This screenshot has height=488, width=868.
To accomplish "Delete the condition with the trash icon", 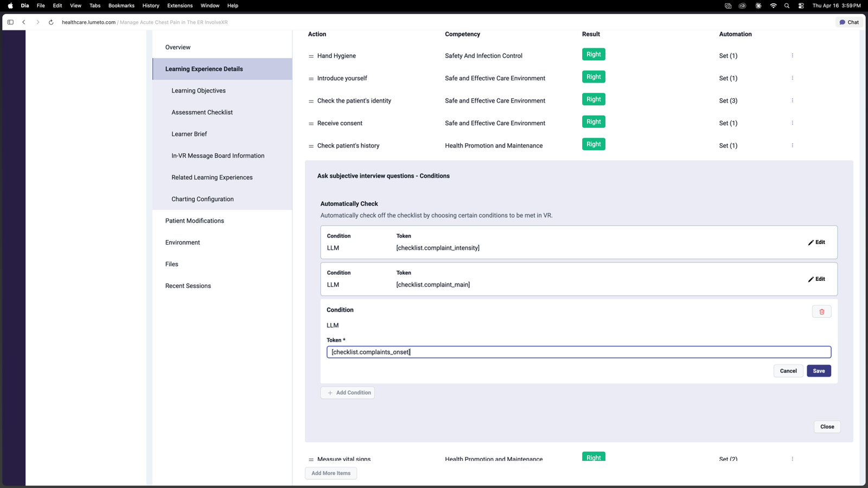I will click(x=821, y=312).
